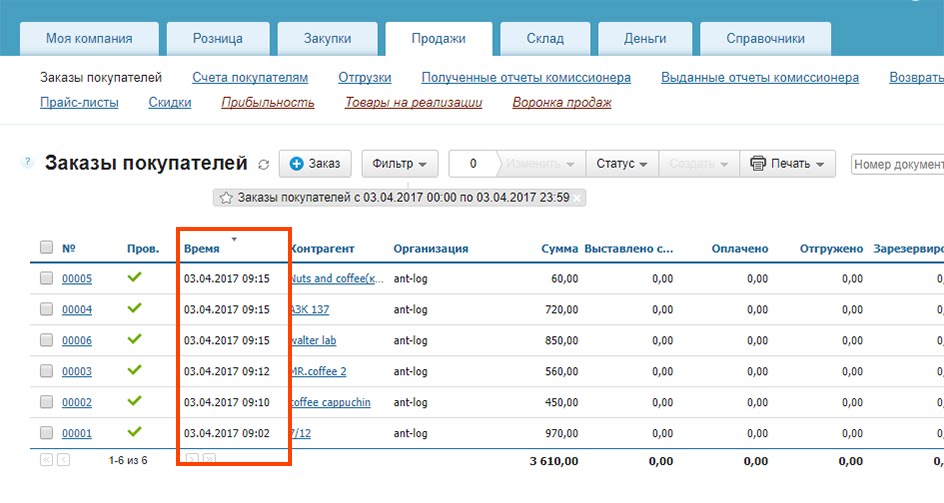Check the box for order 00003
Image resolution: width=944 pixels, height=503 pixels.
(x=46, y=371)
